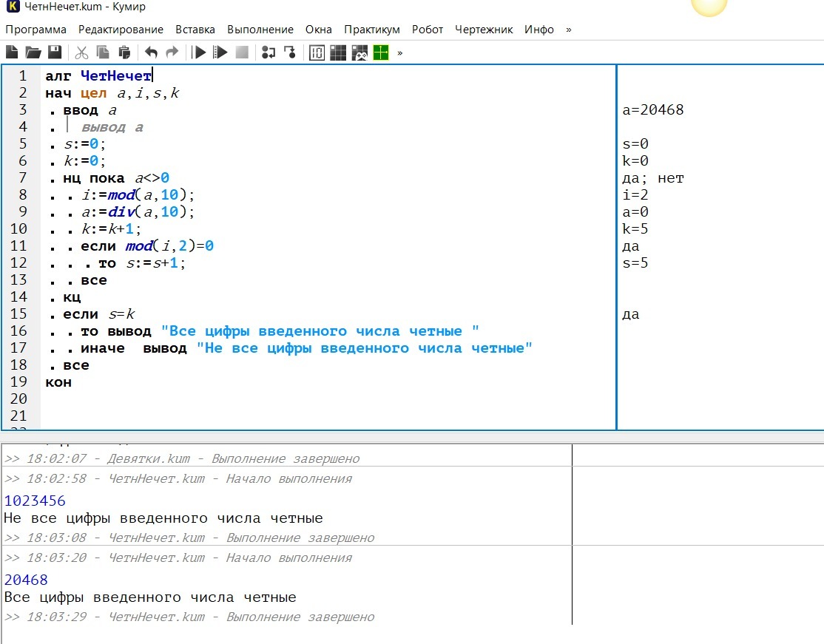Run the program with the play button

pos(199,52)
